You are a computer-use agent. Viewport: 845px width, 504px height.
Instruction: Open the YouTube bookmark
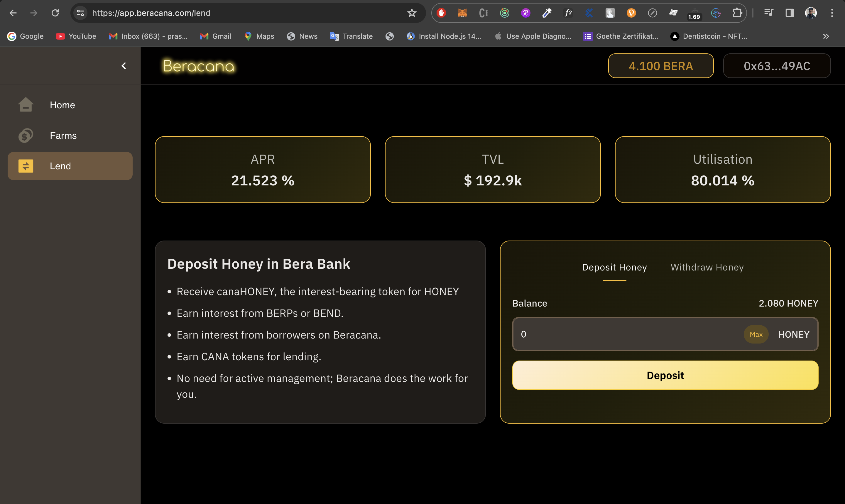76,36
